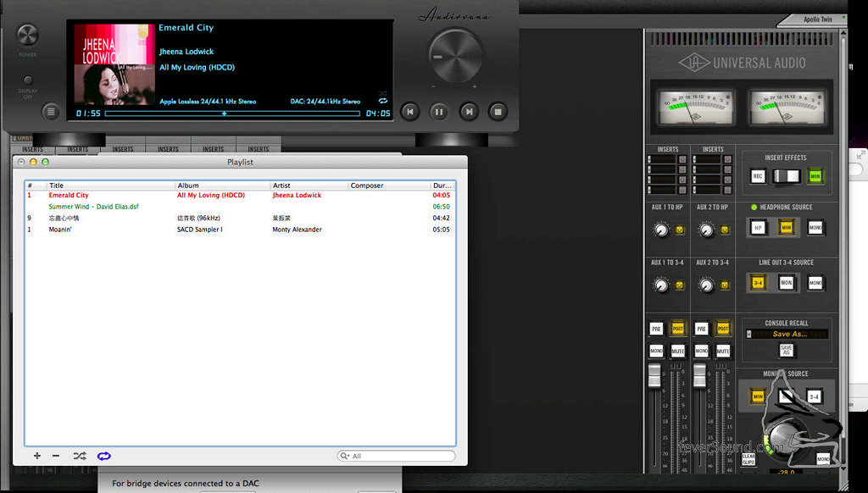Click the CLEAR CLIPS button

click(x=748, y=459)
